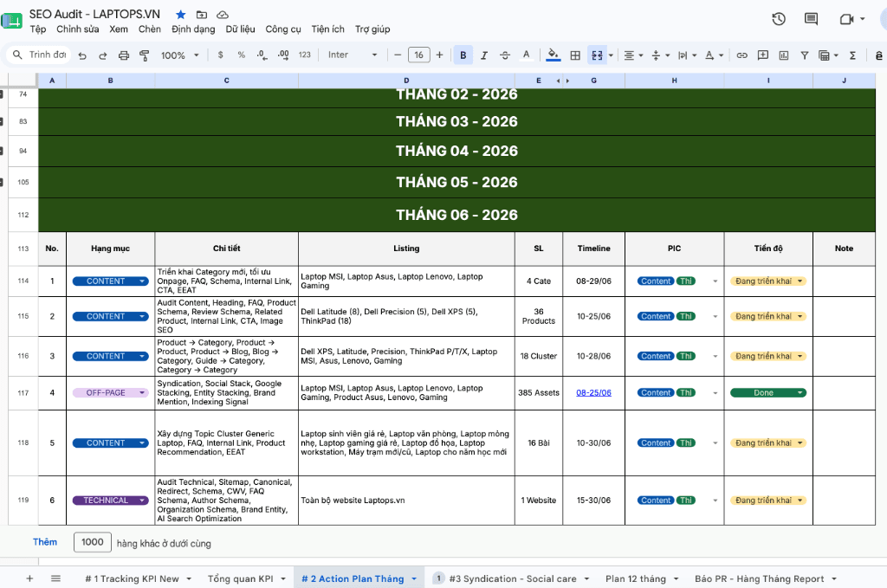This screenshot has height=588, width=887.
Task: Open the text color picker
Action: click(526, 55)
